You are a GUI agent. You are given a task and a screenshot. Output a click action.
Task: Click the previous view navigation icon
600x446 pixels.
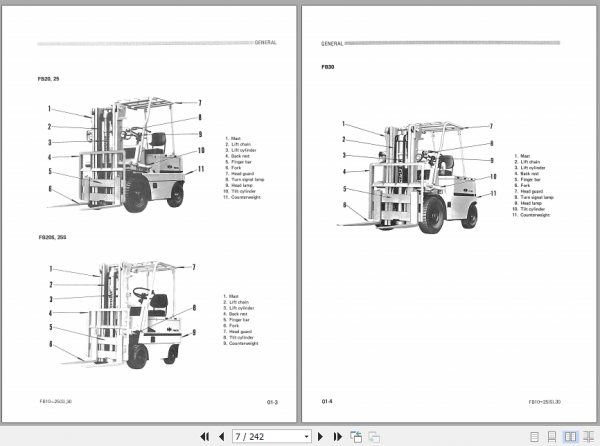356,436
